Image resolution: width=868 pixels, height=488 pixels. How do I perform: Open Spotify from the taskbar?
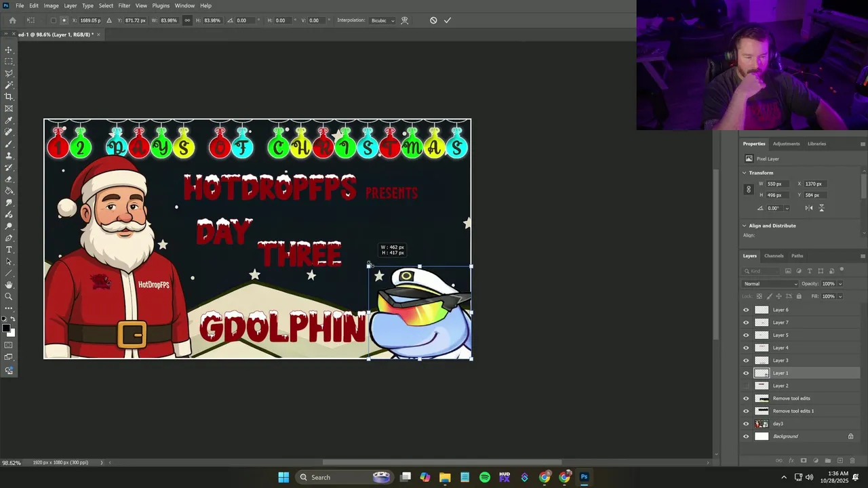(x=485, y=477)
